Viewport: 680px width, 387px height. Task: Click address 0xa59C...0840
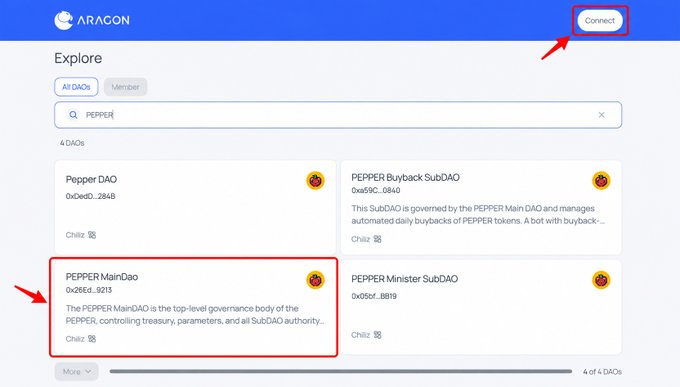pyautogui.click(x=376, y=190)
